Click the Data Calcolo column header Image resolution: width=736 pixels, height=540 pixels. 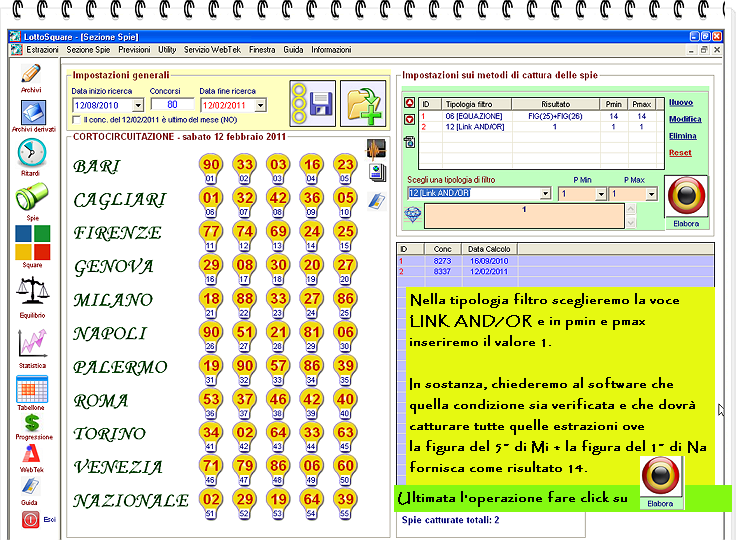pyautogui.click(x=490, y=249)
